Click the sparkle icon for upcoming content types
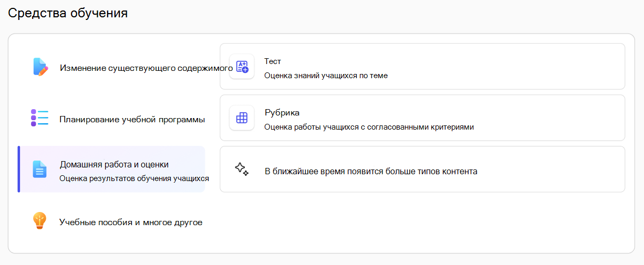This screenshot has height=265, width=644. coord(242,169)
